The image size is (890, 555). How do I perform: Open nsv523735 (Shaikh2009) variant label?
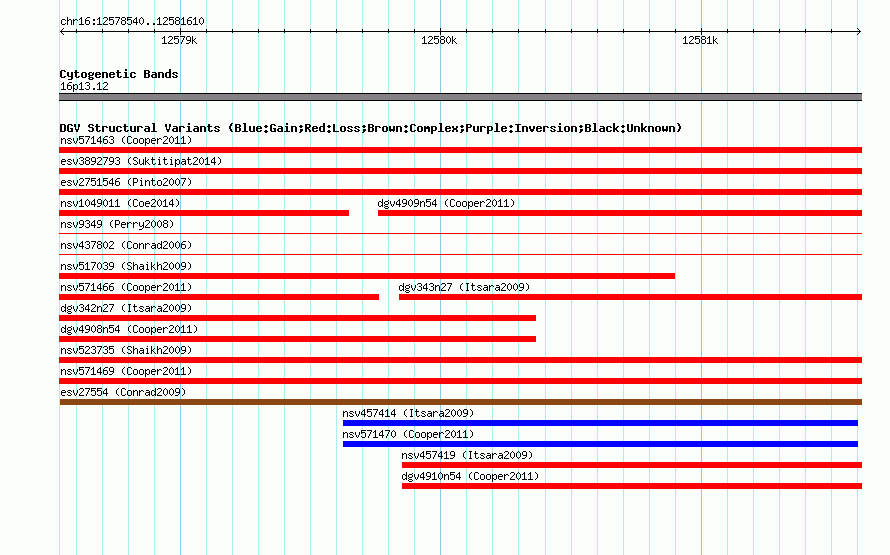coord(126,350)
